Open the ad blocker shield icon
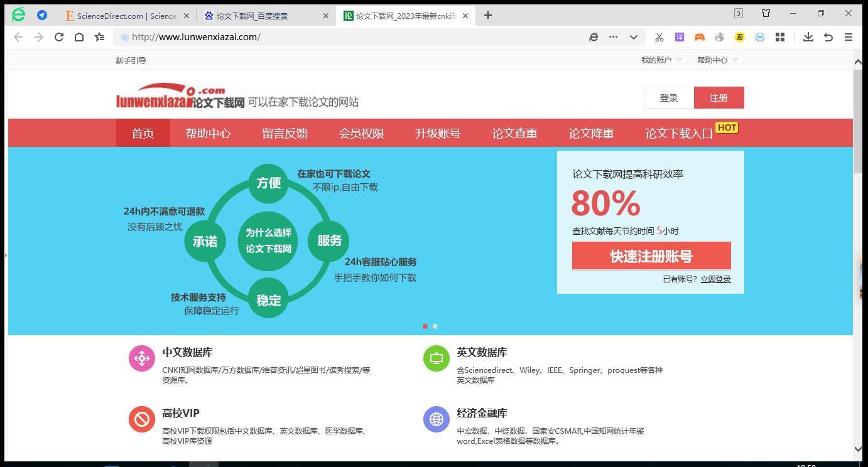Screen dimensions: 868x467 pyautogui.click(x=759, y=37)
